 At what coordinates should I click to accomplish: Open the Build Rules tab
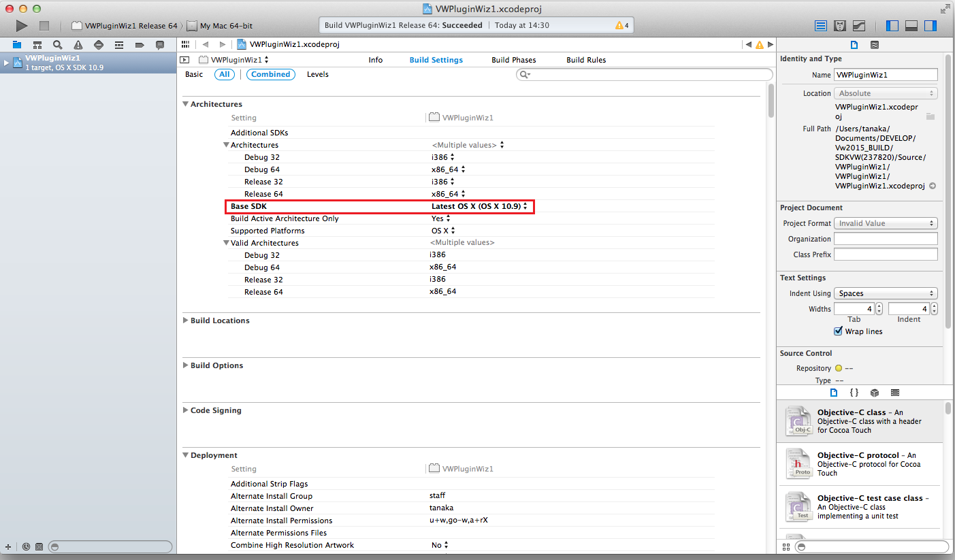[x=586, y=60]
